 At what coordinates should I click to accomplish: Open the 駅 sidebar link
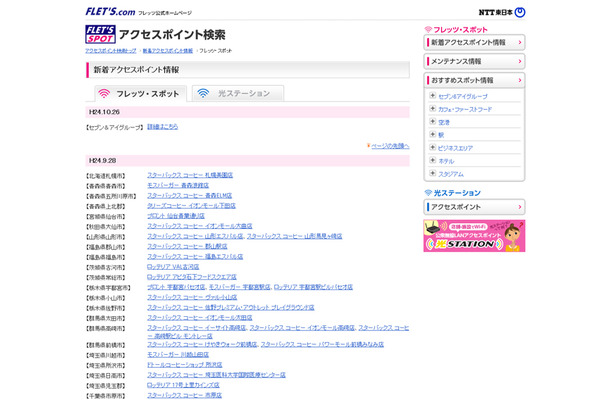[441, 135]
